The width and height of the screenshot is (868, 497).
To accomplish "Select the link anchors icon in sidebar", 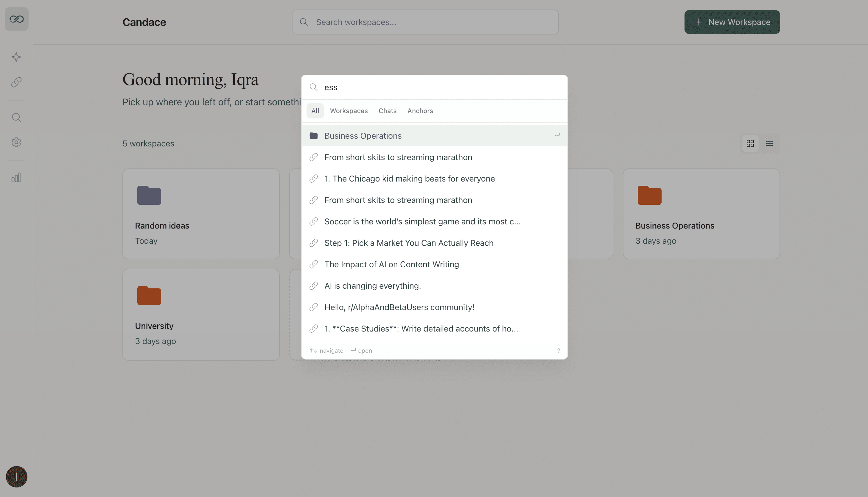I will [16, 82].
